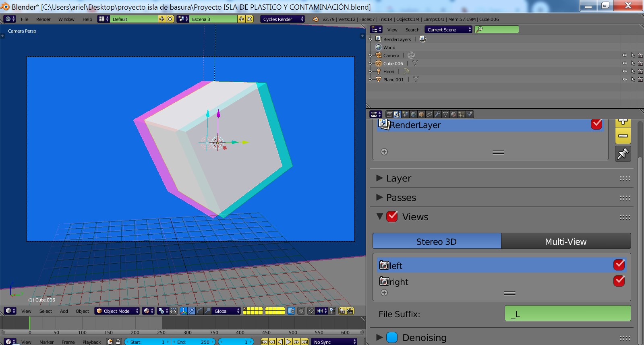Open the Render properties camera tab
The width and height of the screenshot is (644, 345).
coord(389,114)
